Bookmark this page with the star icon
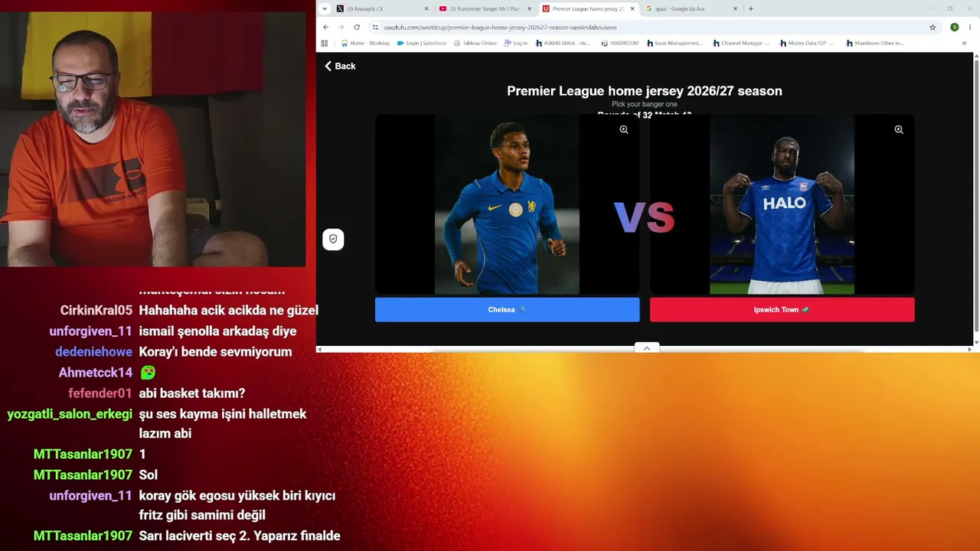 click(x=933, y=27)
